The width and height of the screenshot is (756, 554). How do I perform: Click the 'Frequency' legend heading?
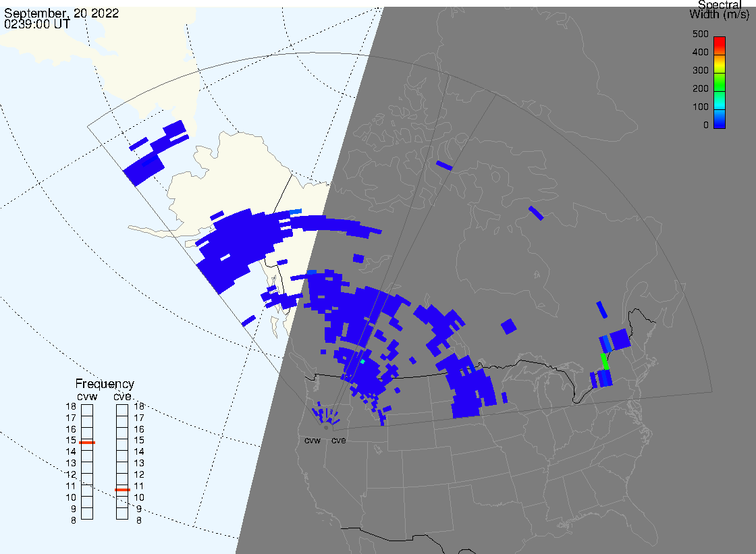click(105, 384)
